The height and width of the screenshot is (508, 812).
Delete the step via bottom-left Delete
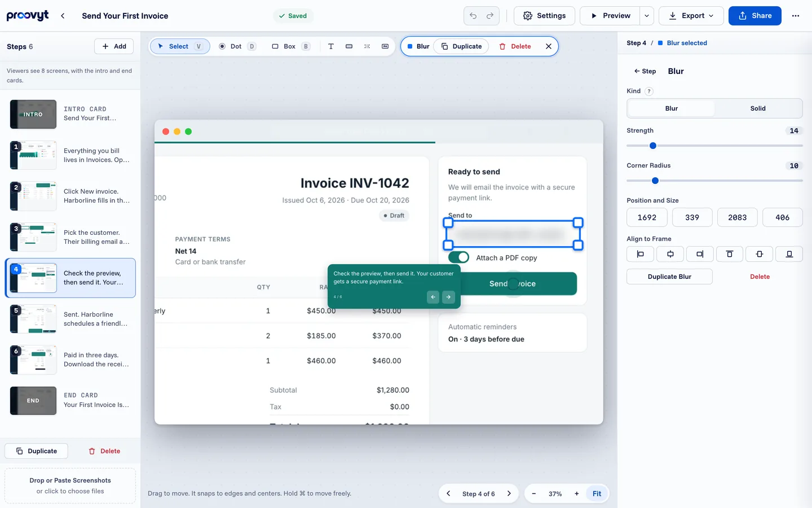click(x=104, y=451)
